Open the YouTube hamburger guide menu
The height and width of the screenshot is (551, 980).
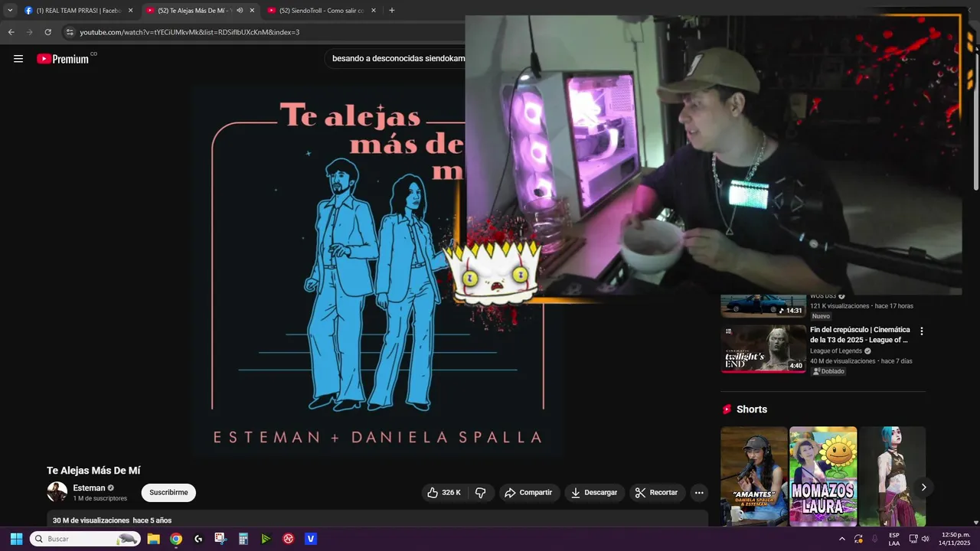18,59
